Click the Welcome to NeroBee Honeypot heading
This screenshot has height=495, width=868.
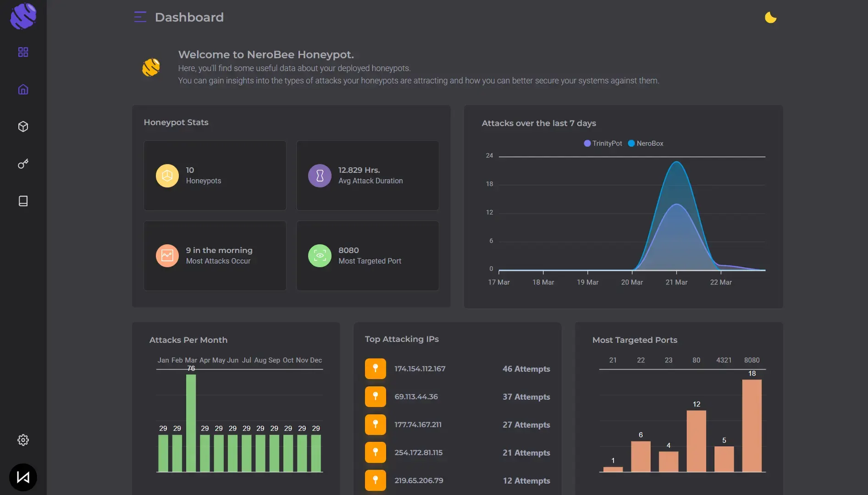tap(266, 55)
